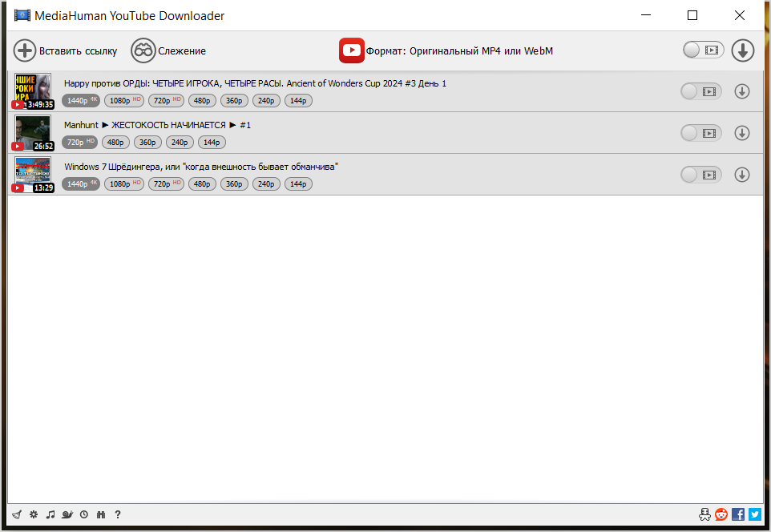
Task: Select 480p quality for Manhunt video
Action: coord(115,142)
